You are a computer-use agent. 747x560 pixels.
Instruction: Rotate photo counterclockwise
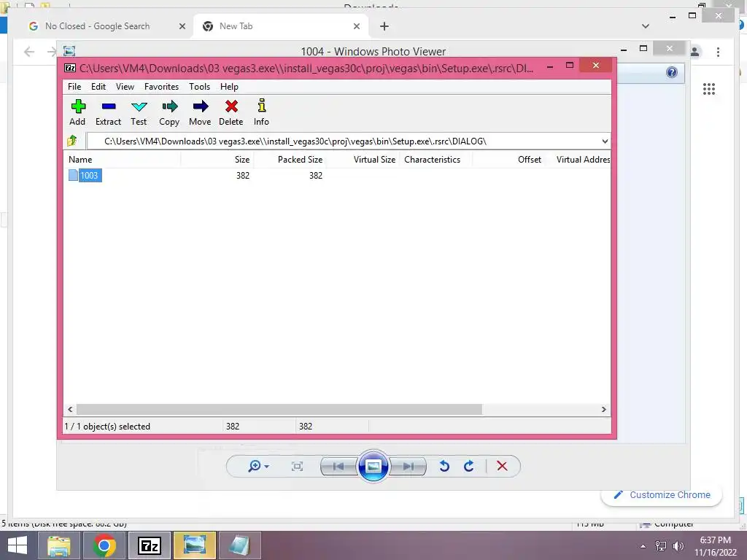[x=444, y=466]
